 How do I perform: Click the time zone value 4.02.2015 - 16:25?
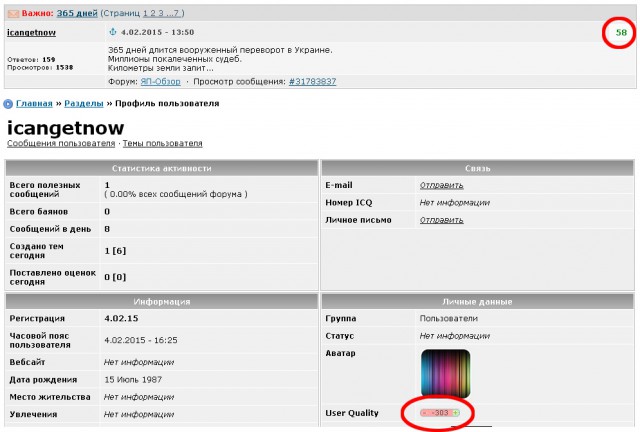point(141,340)
